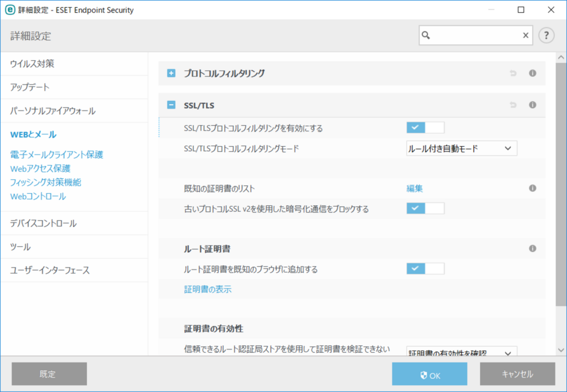Open the 証明書の有効性を確認 dropdown
The width and height of the screenshot is (567, 392).
pyautogui.click(x=461, y=351)
